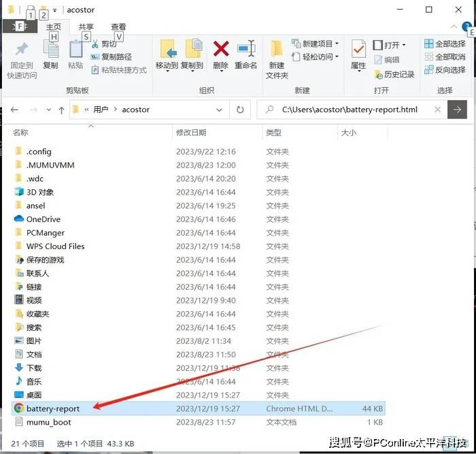Image resolution: width=476 pixels, height=454 pixels.
Task: Open the History (历史记录) button
Action: point(394,74)
